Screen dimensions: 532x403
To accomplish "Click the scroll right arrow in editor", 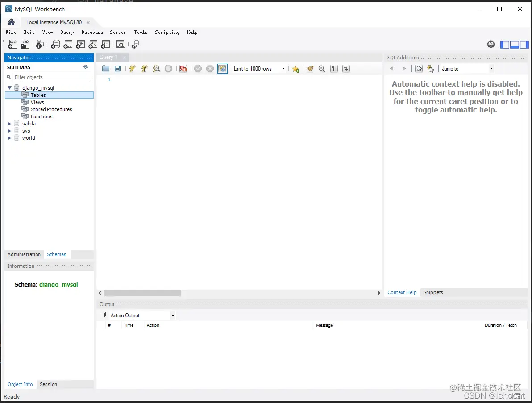I will [378, 293].
